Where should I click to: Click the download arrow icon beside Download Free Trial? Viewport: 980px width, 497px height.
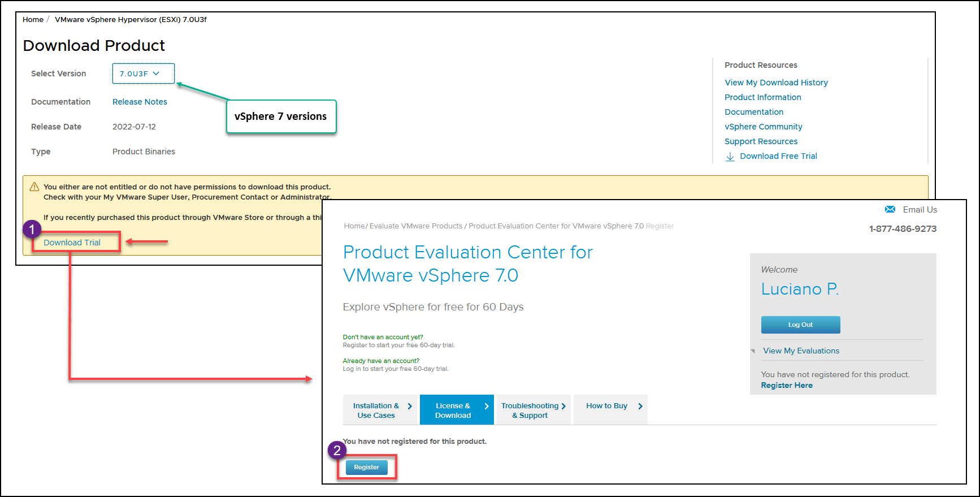[x=730, y=157]
